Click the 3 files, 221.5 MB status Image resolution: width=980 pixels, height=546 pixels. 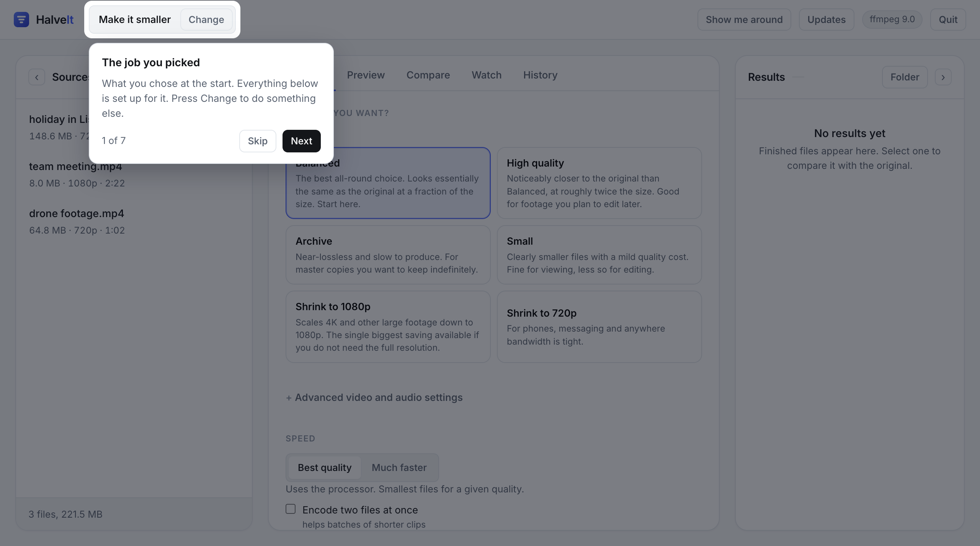click(x=65, y=514)
